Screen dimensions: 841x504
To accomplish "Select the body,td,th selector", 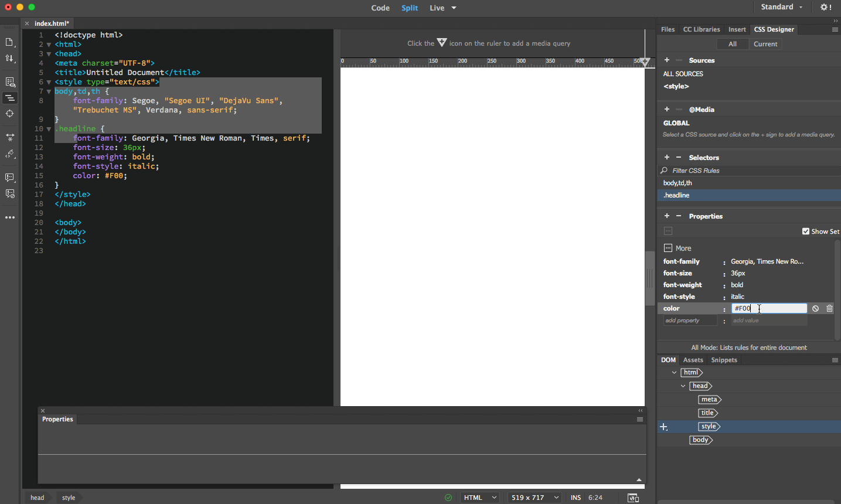I will [677, 183].
